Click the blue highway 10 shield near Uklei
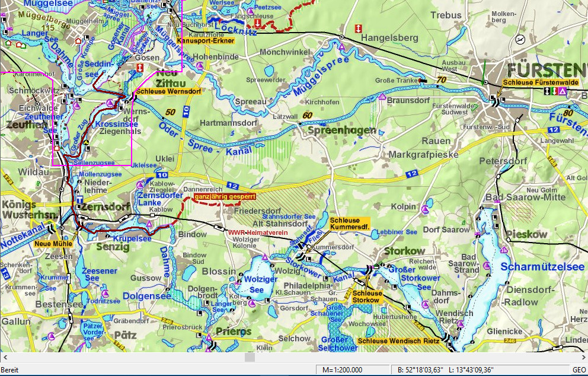 [x=162, y=176]
